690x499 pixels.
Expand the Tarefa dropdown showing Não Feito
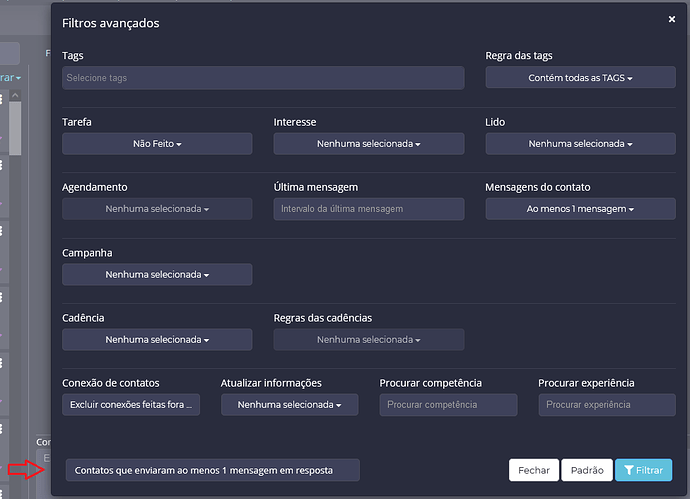tap(157, 143)
